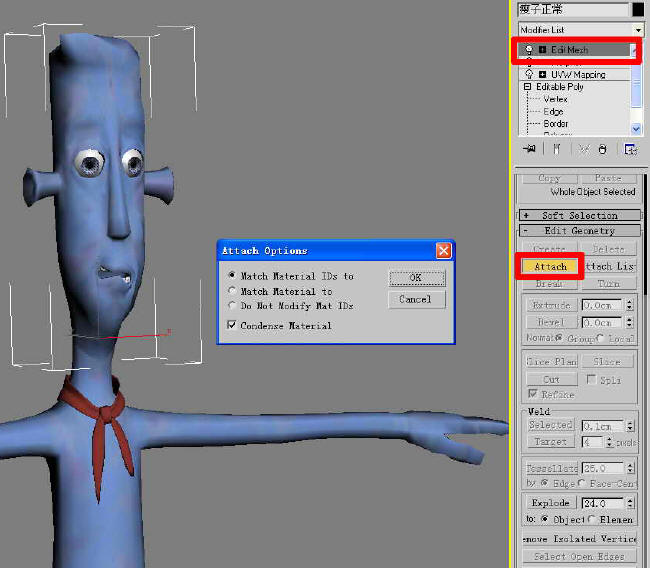
Task: Click the Weld Target pixels spinner
Action: 609,442
